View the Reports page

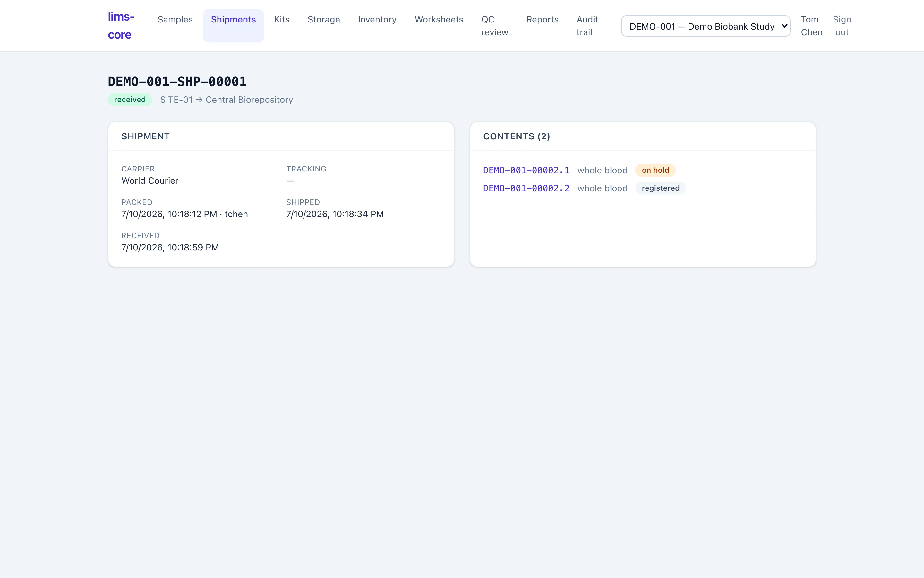point(542,20)
